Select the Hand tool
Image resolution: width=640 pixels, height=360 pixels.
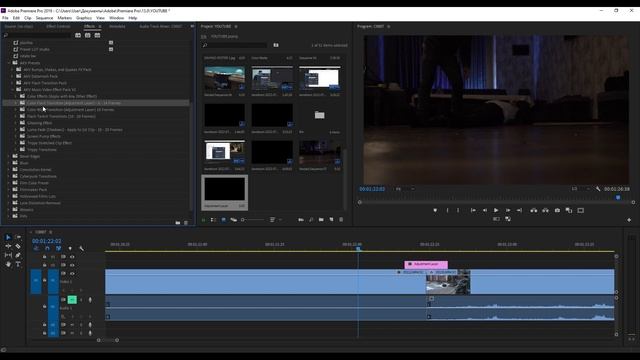click(8, 264)
